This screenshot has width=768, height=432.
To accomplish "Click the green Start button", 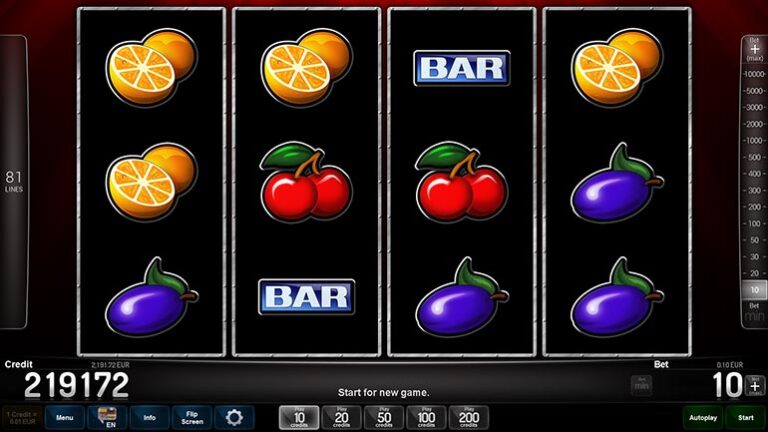I will 745,417.
